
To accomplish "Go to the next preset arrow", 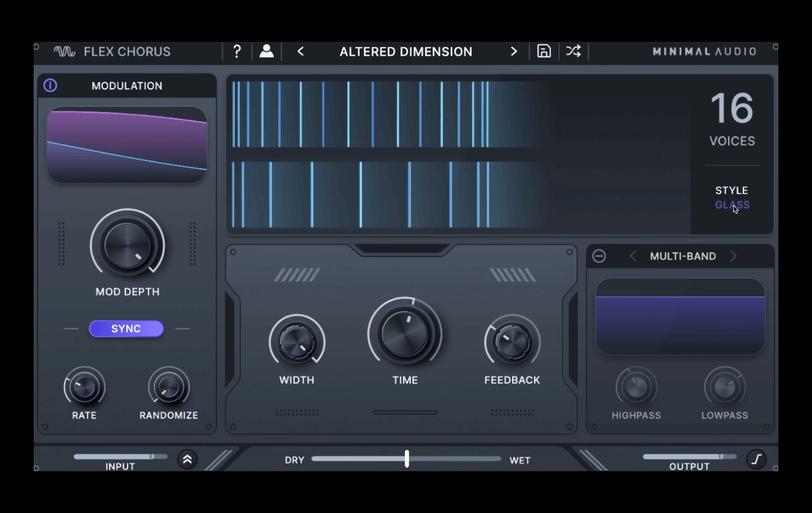I will pyautogui.click(x=513, y=52).
